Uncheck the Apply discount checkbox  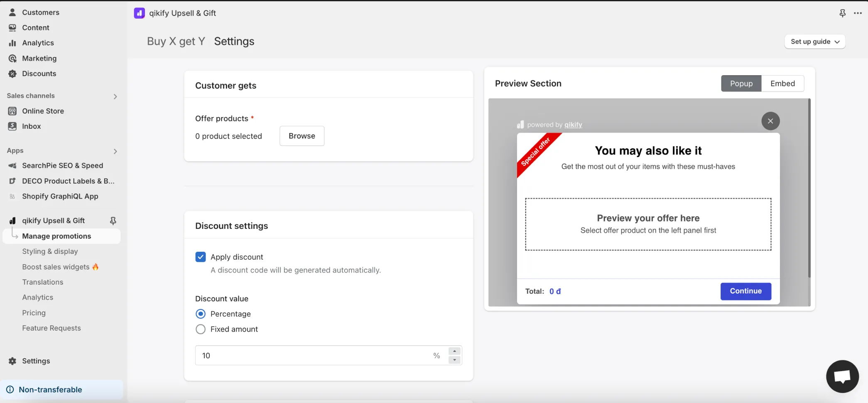[201, 257]
